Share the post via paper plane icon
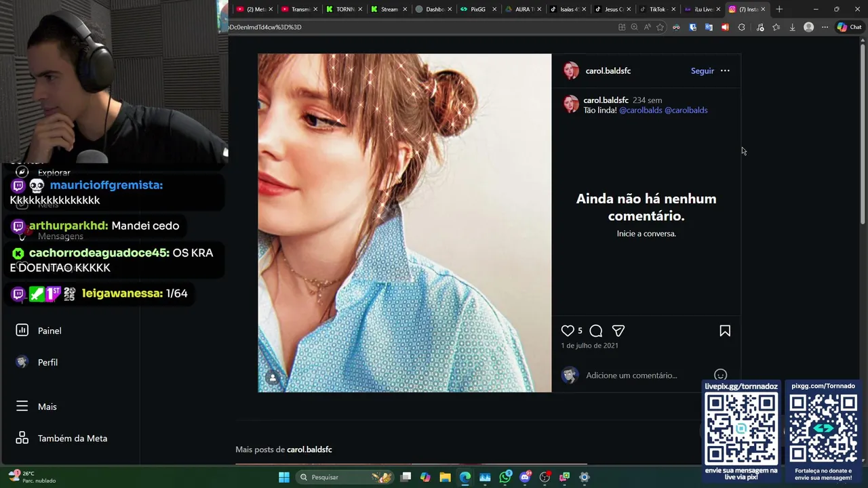Screen dimensions: 868x488 (618, 331)
